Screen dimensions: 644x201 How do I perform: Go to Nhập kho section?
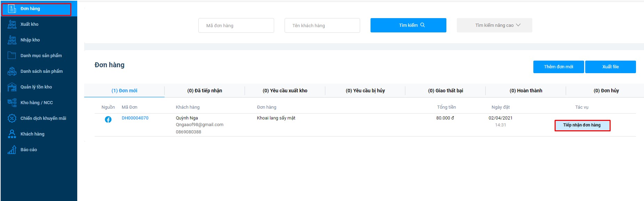(30, 40)
